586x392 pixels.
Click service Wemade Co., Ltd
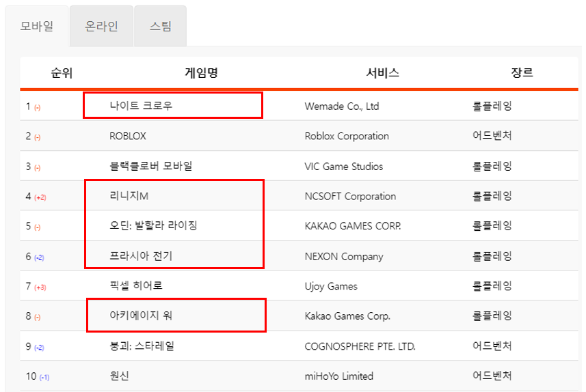(342, 107)
